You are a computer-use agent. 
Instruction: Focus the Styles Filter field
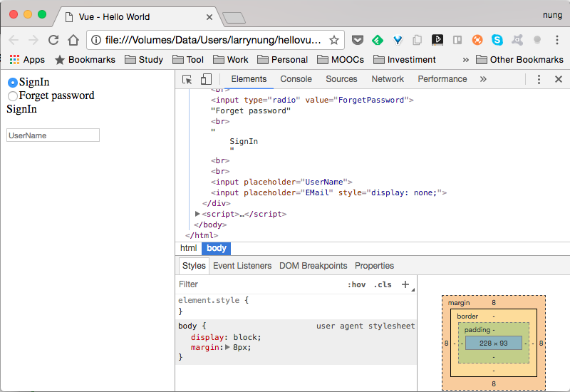click(x=260, y=284)
